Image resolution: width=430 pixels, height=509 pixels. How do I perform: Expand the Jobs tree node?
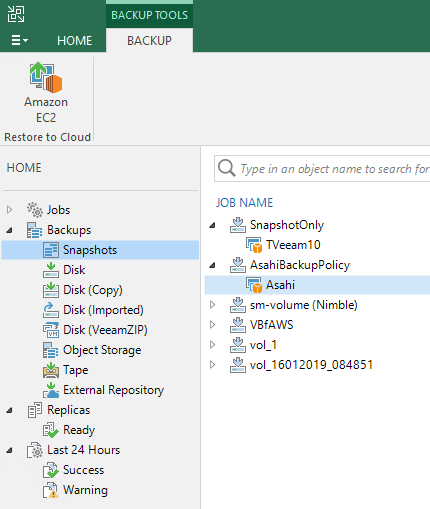pyautogui.click(x=10, y=210)
